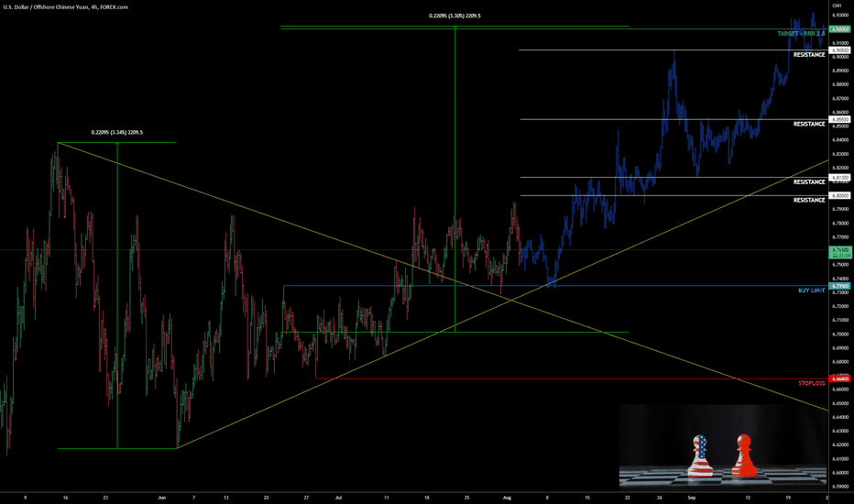Select the RESISTANCE label under the 6.90500 line
The width and height of the screenshot is (854, 504).
coord(809,55)
